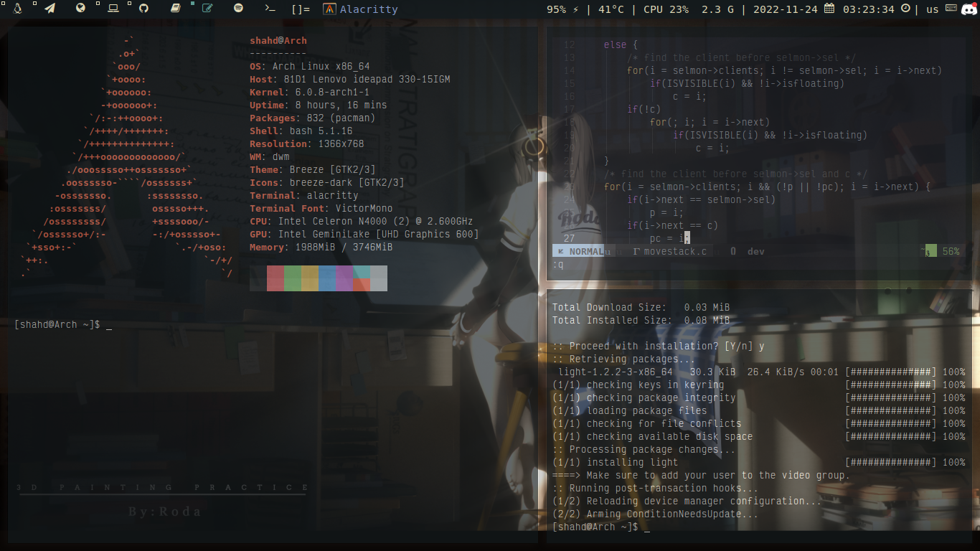This screenshot has height=551, width=980.
Task: Click the Proceed with installation? [Y/n] line
Action: pyautogui.click(x=659, y=346)
